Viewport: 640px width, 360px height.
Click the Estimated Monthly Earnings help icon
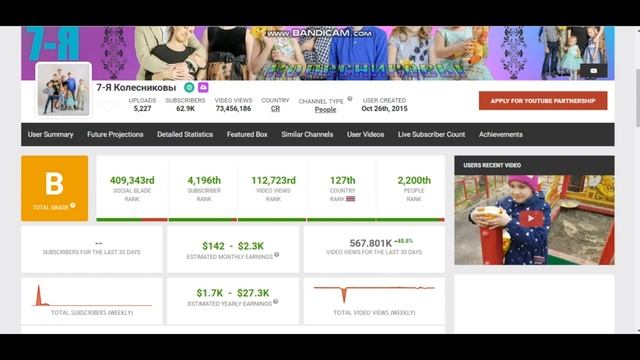coord(277,255)
